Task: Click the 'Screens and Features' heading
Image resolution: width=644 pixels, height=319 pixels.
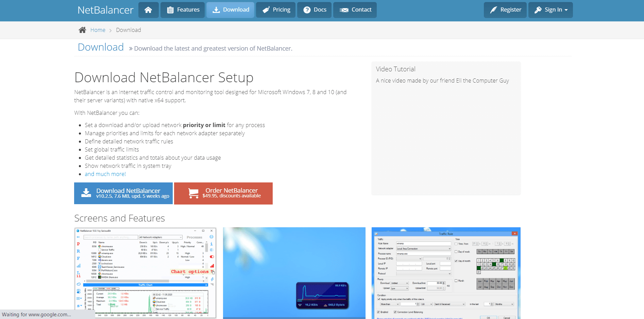Action: [x=120, y=218]
